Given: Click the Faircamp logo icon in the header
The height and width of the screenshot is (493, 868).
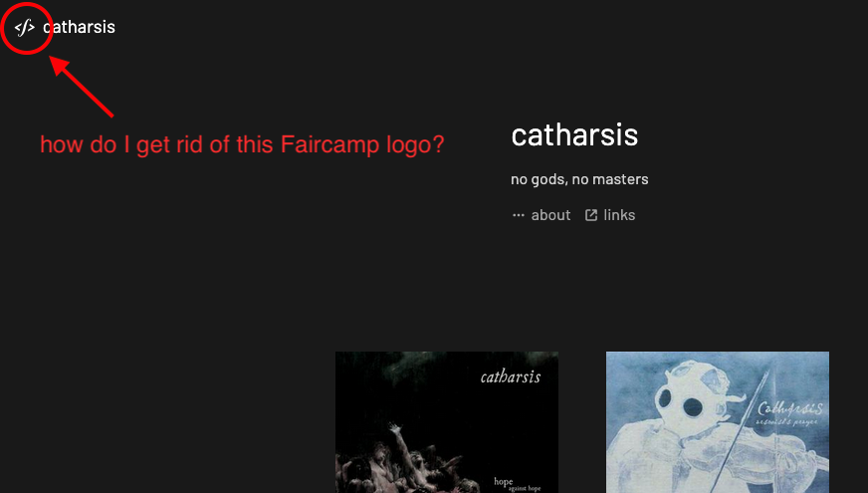Looking at the screenshot, I should click(24, 27).
